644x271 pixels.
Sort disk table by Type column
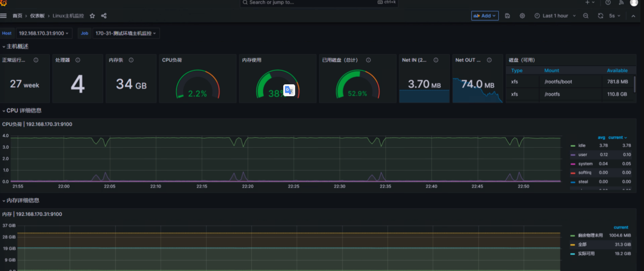(517, 71)
